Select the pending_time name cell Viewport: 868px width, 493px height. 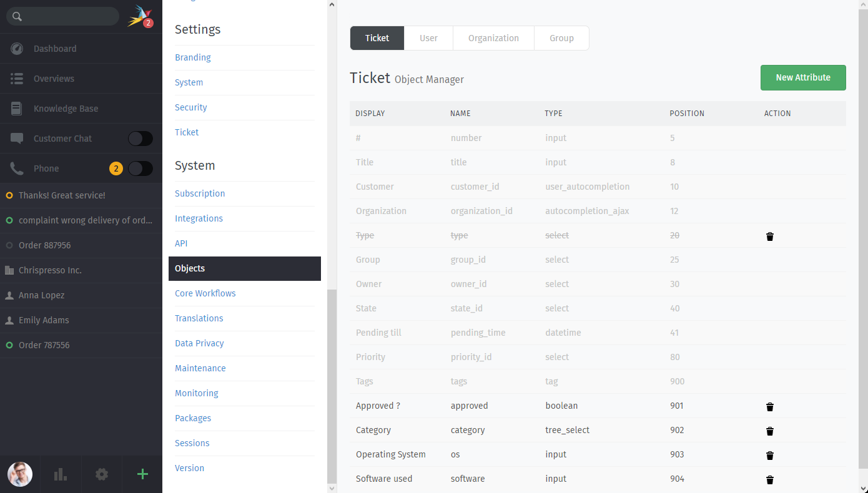tap(478, 333)
